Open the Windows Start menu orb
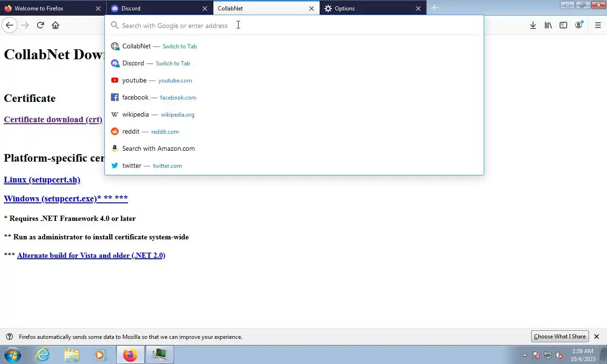Viewport: 607px width, 364px height. click(x=12, y=355)
